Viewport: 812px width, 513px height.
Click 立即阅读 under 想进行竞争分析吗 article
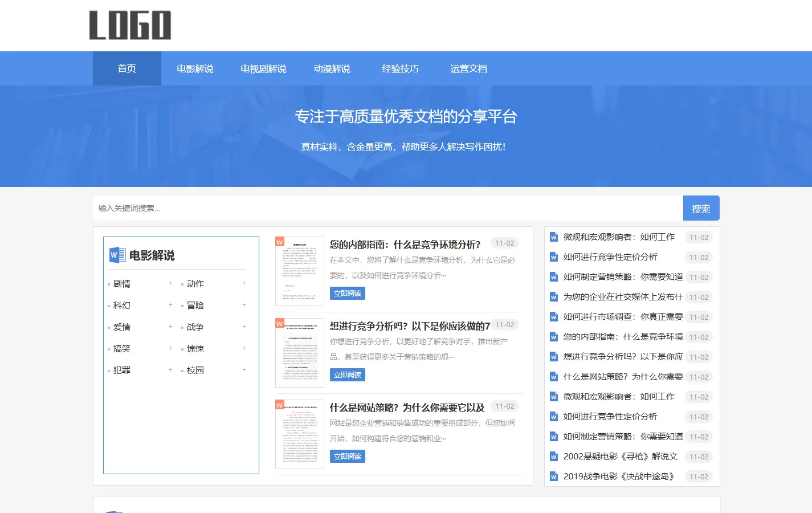[348, 375]
